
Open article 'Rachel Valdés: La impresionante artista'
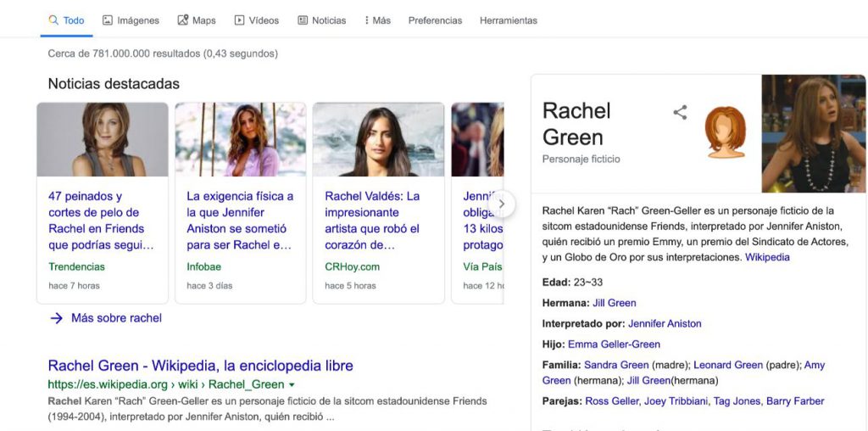click(x=372, y=221)
